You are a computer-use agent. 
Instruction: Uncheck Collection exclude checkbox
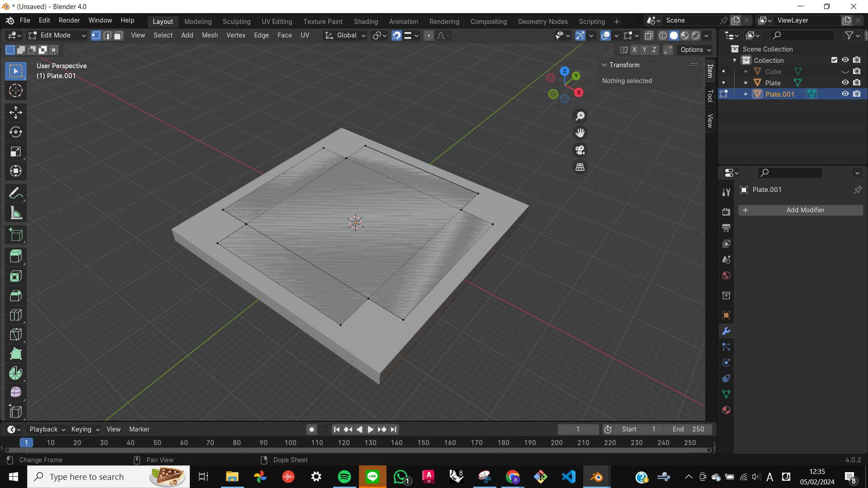coord(834,60)
